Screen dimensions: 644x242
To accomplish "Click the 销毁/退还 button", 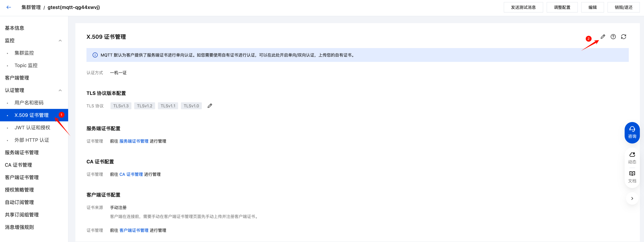I will [x=623, y=7].
